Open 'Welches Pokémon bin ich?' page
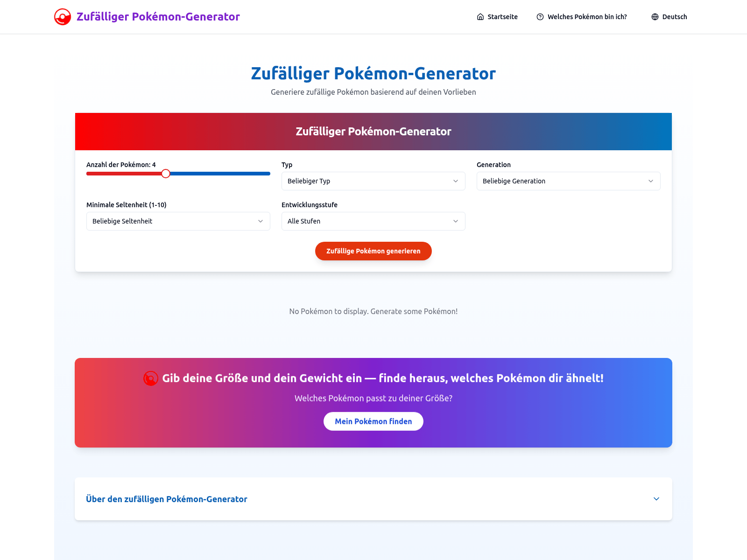This screenshot has width=747, height=560. click(587, 16)
